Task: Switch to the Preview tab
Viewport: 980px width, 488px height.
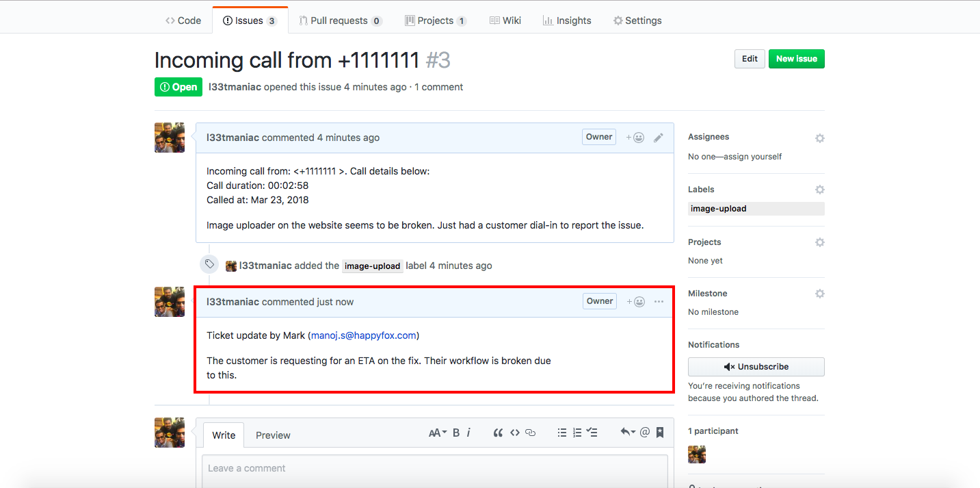Action: pyautogui.click(x=273, y=435)
